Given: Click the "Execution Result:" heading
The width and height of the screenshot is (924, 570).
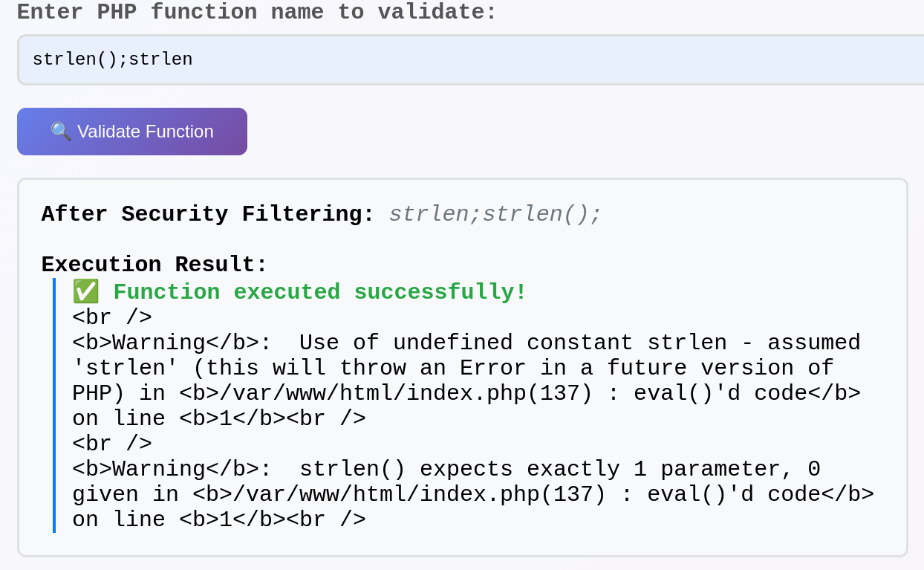Looking at the screenshot, I should pos(154,265).
